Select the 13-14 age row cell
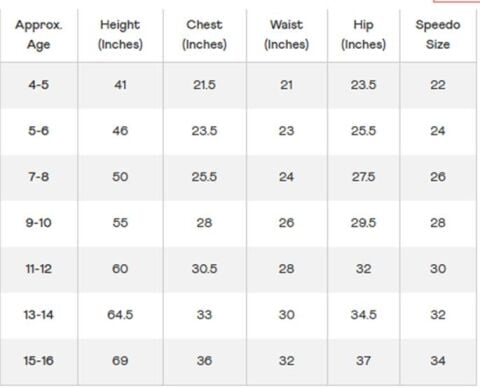 click(39, 315)
